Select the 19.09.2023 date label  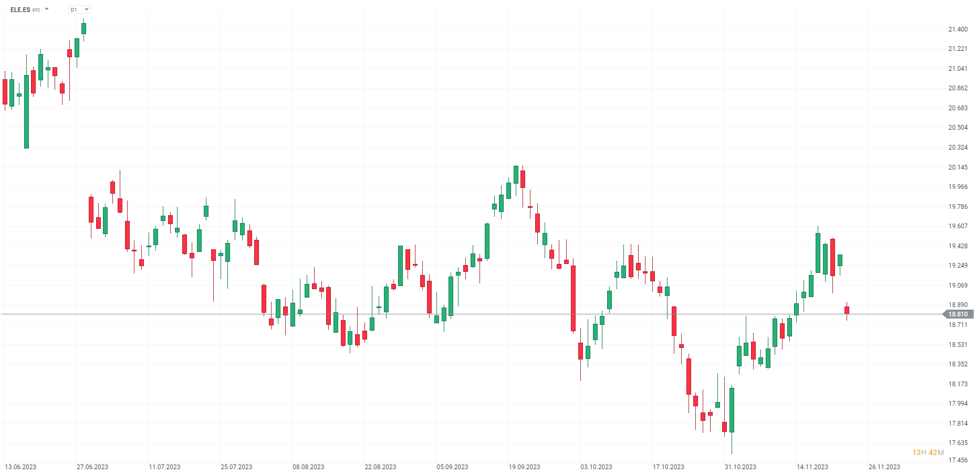[x=524, y=467]
